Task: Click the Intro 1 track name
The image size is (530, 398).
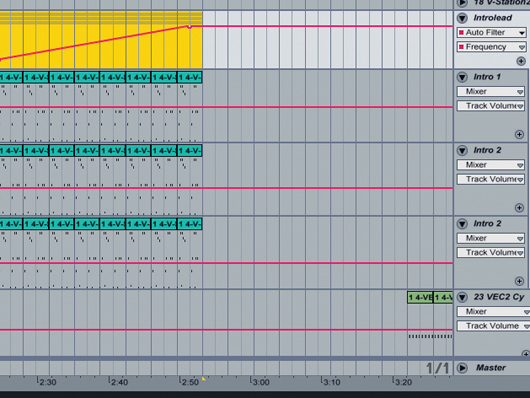Action: (487, 77)
